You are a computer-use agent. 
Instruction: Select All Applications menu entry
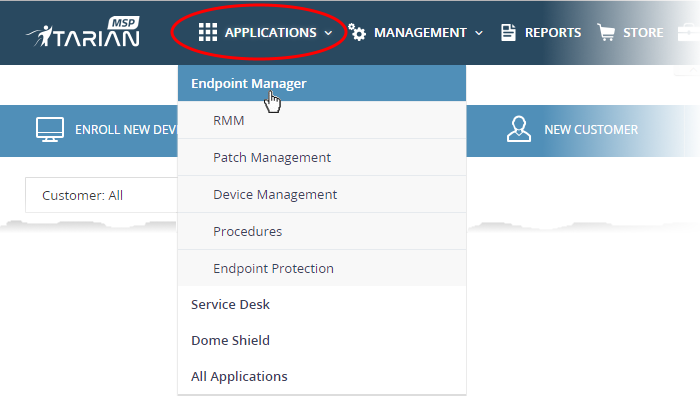[x=322, y=377]
